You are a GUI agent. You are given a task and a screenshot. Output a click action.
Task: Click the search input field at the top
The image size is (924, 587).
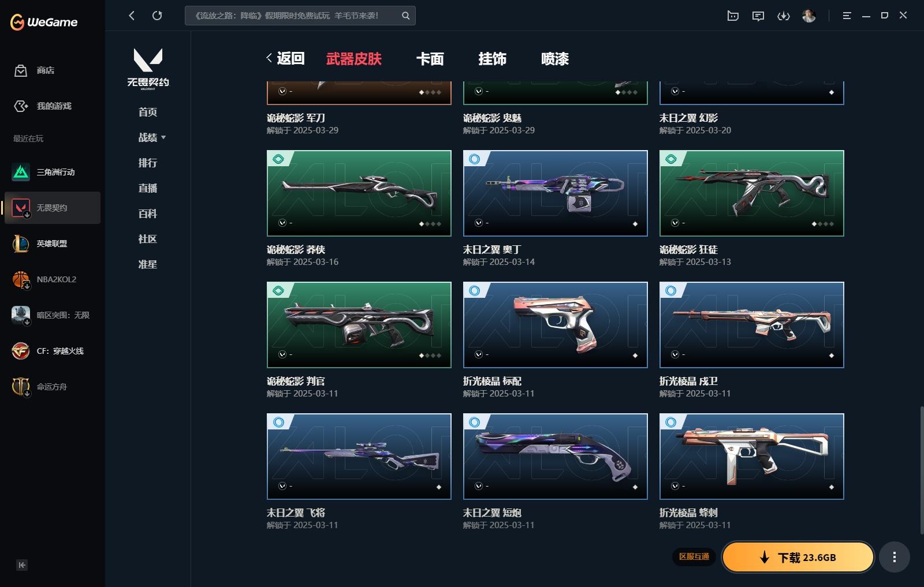293,16
